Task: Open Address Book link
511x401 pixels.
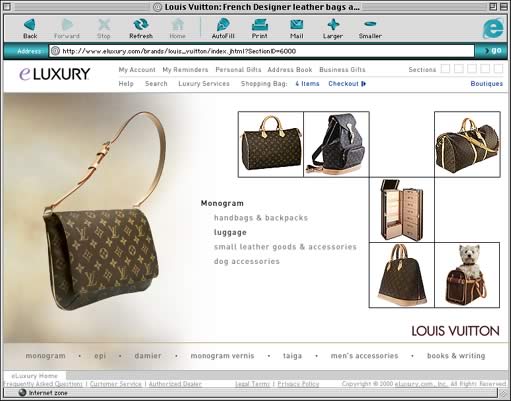Action: [x=290, y=70]
